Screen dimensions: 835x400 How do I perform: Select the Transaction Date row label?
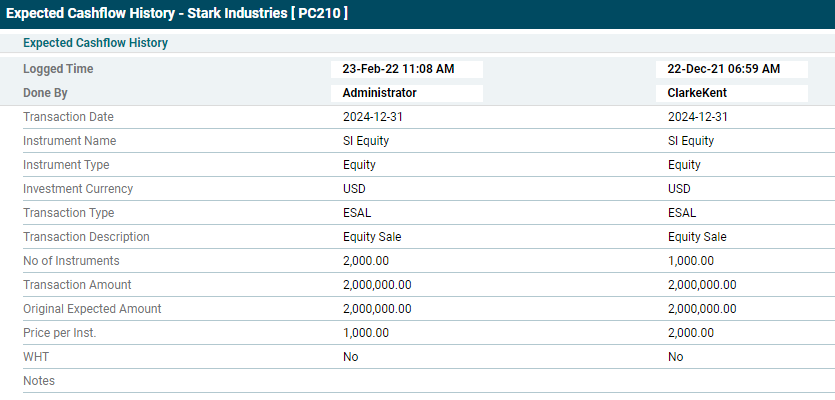point(68,117)
